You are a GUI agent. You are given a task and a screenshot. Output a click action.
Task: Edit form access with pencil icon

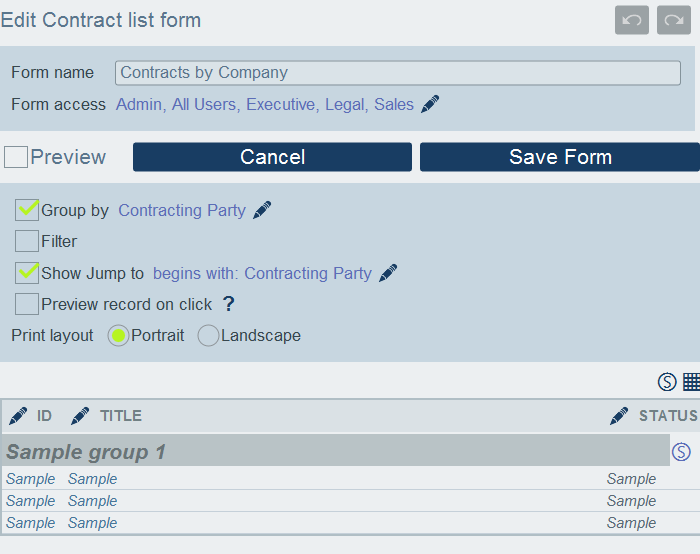point(430,104)
